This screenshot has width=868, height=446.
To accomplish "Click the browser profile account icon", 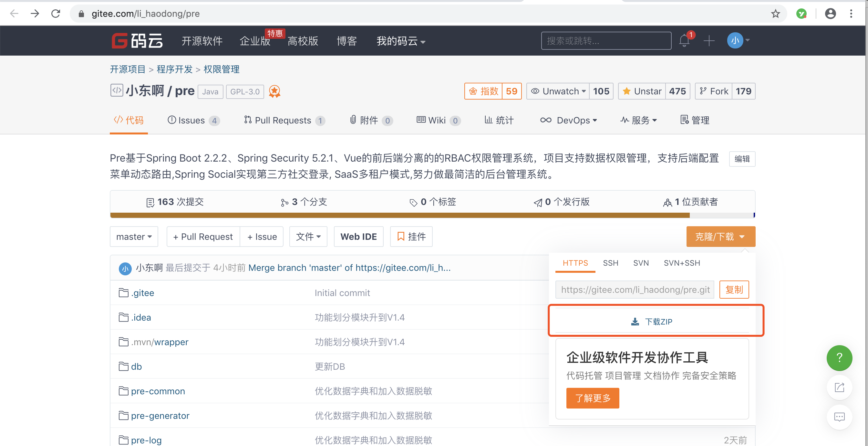I will click(830, 14).
